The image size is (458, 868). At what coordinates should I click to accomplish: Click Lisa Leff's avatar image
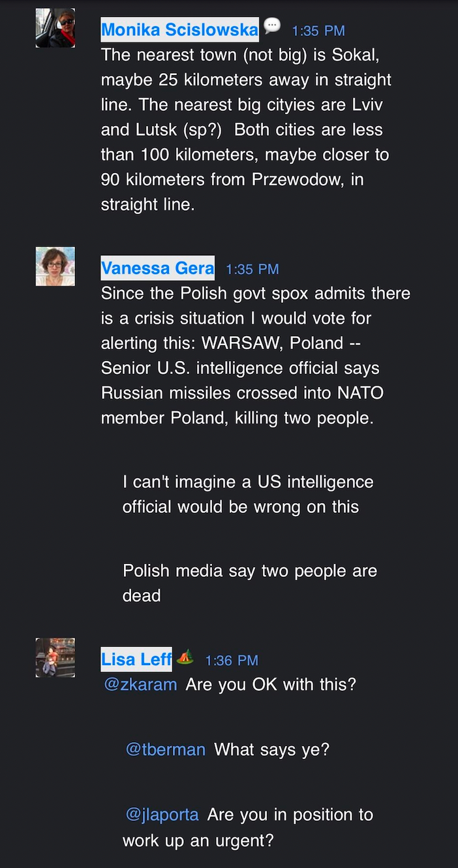pyautogui.click(x=55, y=658)
